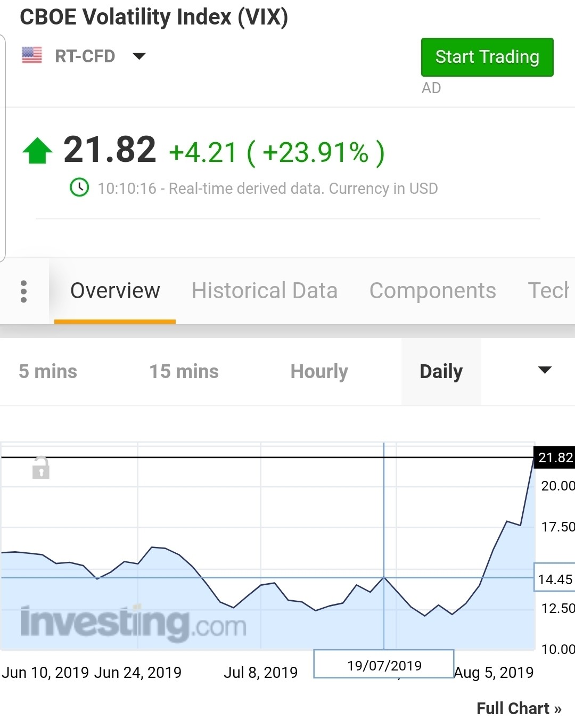Open the Full Chart link
Screen dimensions: 575x728
coord(519,708)
